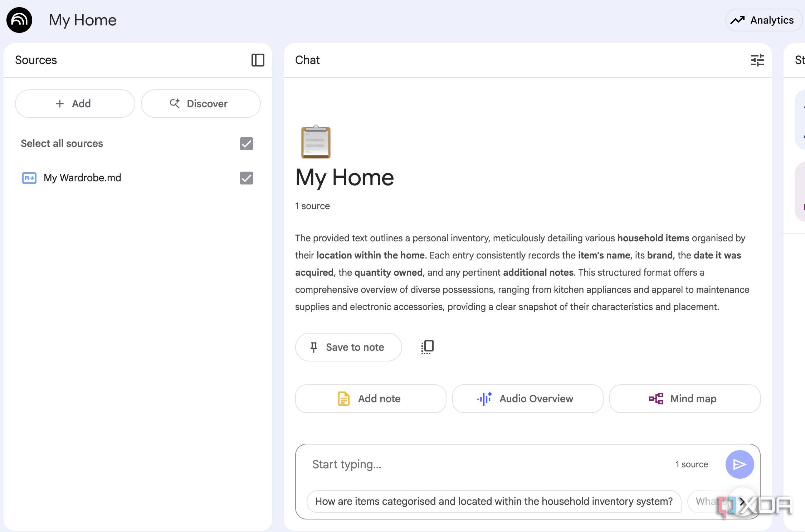Expand more suggested questions with the chevron

tap(742, 502)
